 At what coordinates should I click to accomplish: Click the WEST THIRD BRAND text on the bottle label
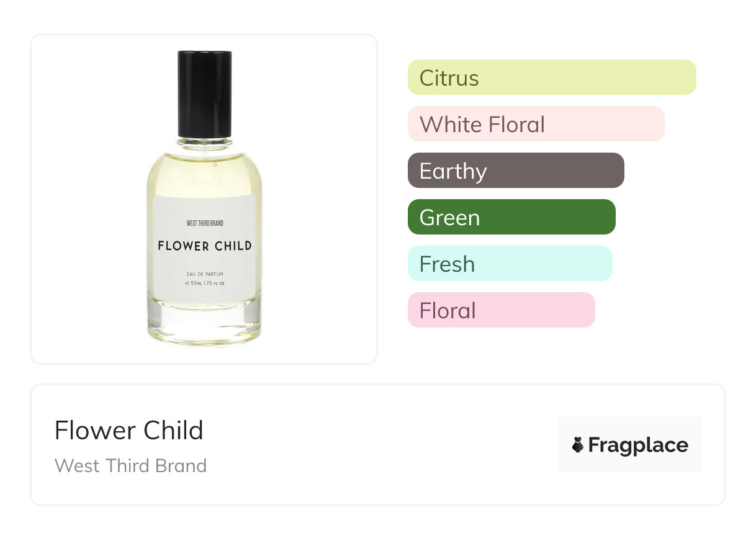tap(205, 223)
